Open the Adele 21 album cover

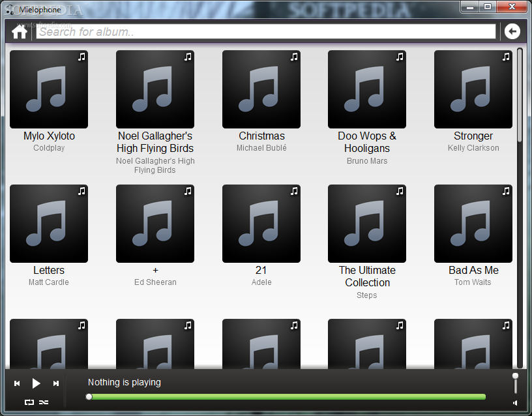[x=261, y=224]
